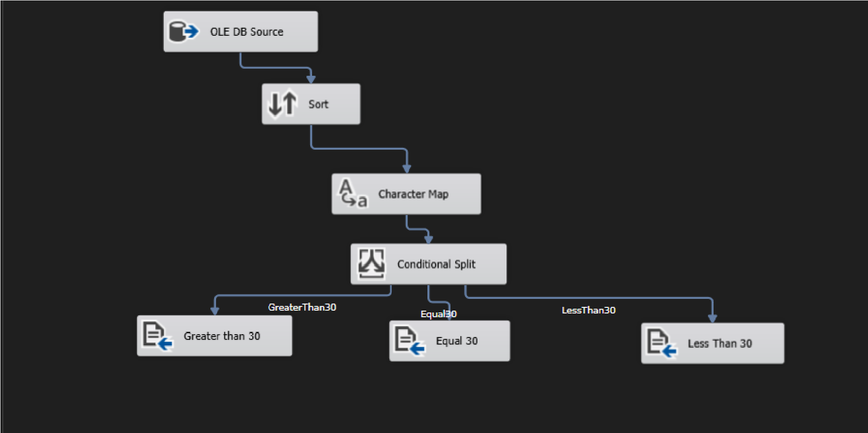Select the Conditional Split branching icon

pos(370,264)
